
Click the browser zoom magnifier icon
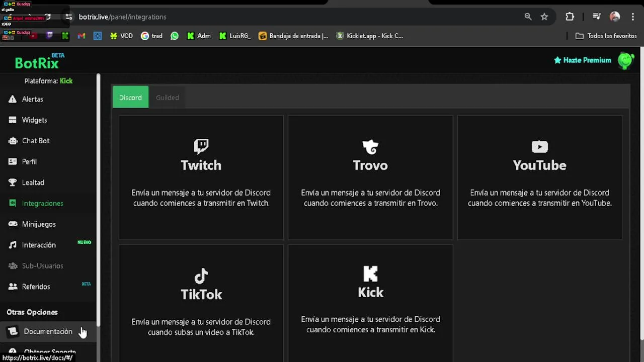pyautogui.click(x=528, y=17)
